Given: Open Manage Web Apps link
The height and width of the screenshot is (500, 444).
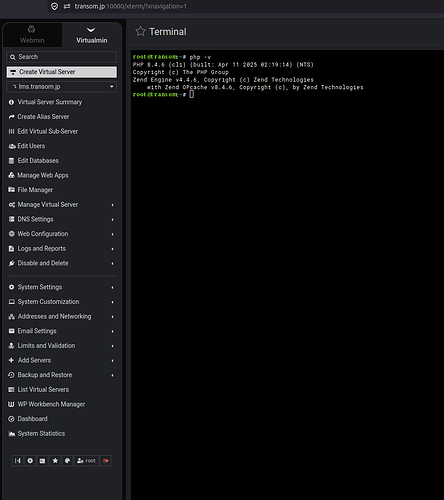Looking at the screenshot, I should click(43, 176).
